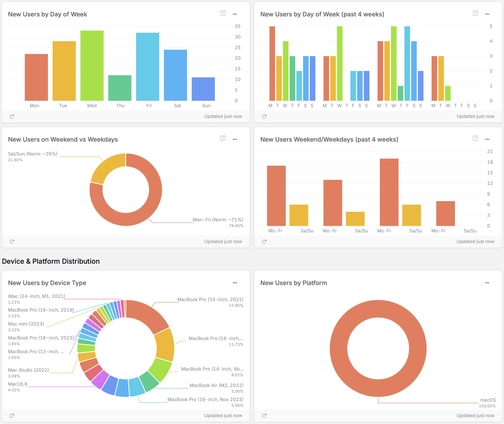Open the options menu on New Users by Day of Week
Viewport: 504px width, 424px height.
(235, 14)
